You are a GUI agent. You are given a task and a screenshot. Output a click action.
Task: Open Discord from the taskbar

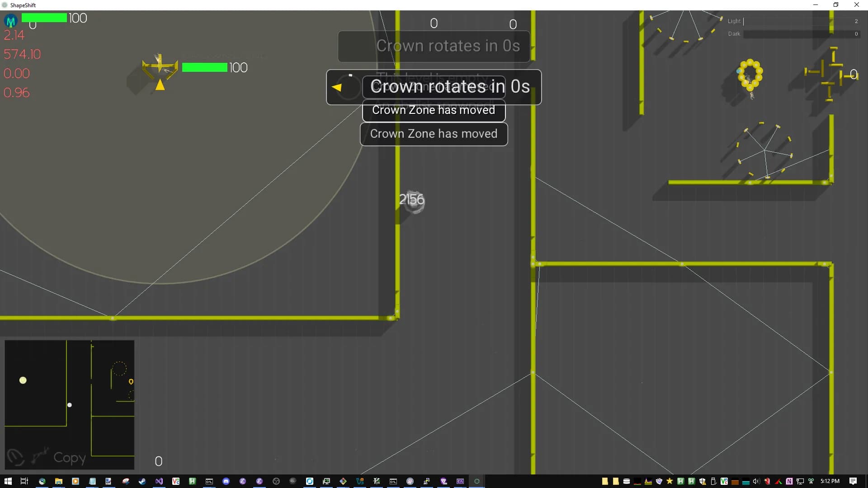[x=226, y=481]
